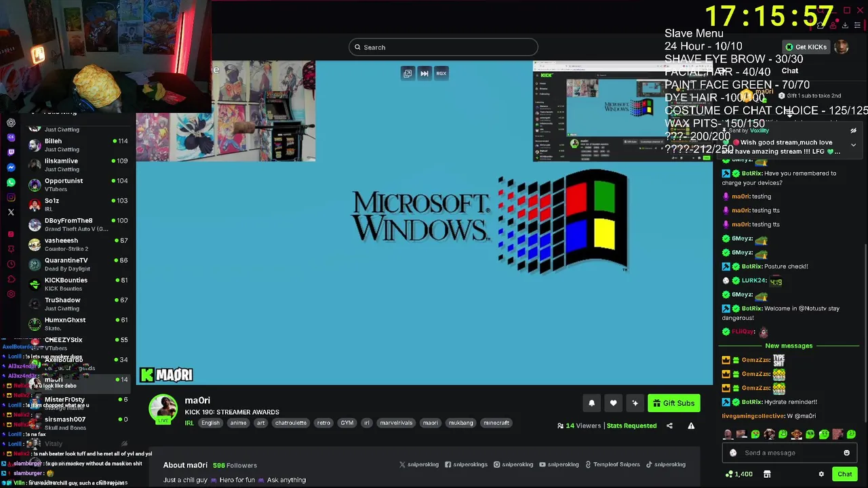Select the anime tag
868x488 pixels.
coord(238,423)
